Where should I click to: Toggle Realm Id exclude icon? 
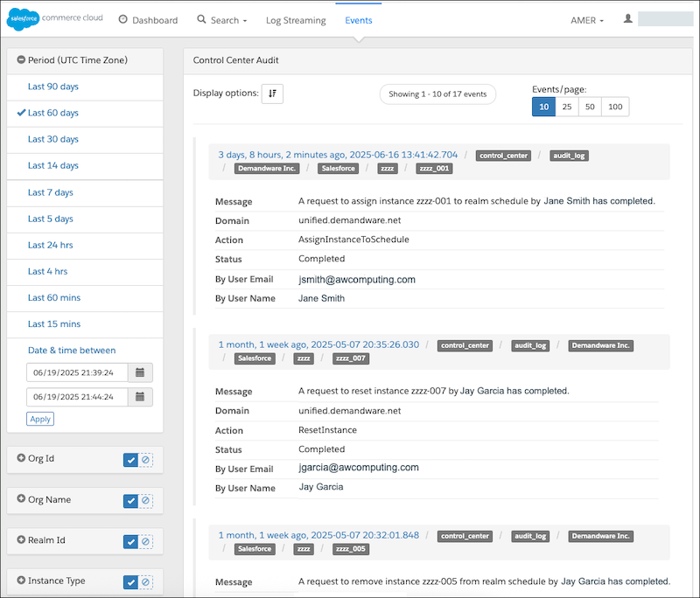point(145,541)
